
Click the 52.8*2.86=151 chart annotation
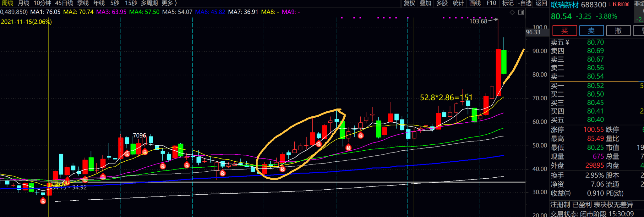point(446,97)
